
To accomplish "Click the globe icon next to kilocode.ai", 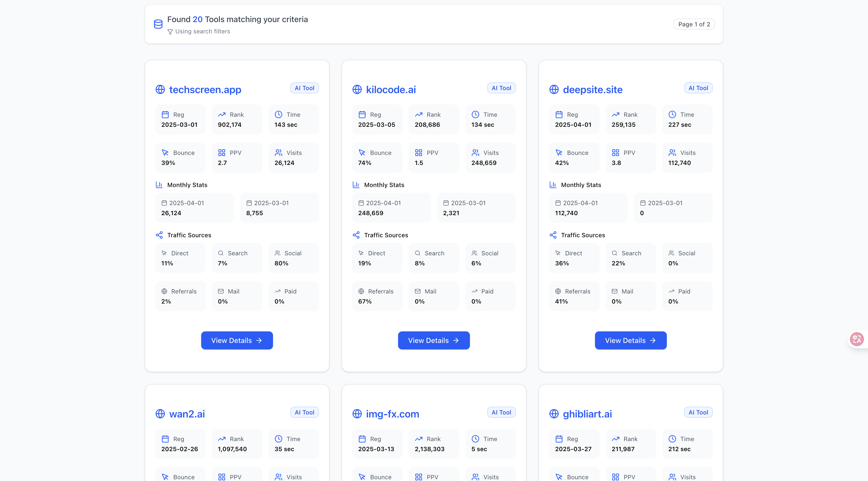I will pyautogui.click(x=357, y=90).
